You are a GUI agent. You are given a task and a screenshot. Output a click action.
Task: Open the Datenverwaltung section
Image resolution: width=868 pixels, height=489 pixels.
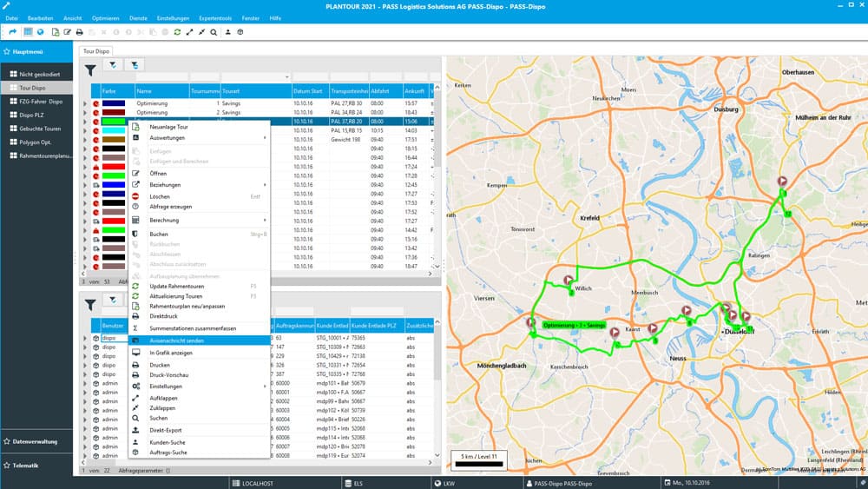[36, 441]
